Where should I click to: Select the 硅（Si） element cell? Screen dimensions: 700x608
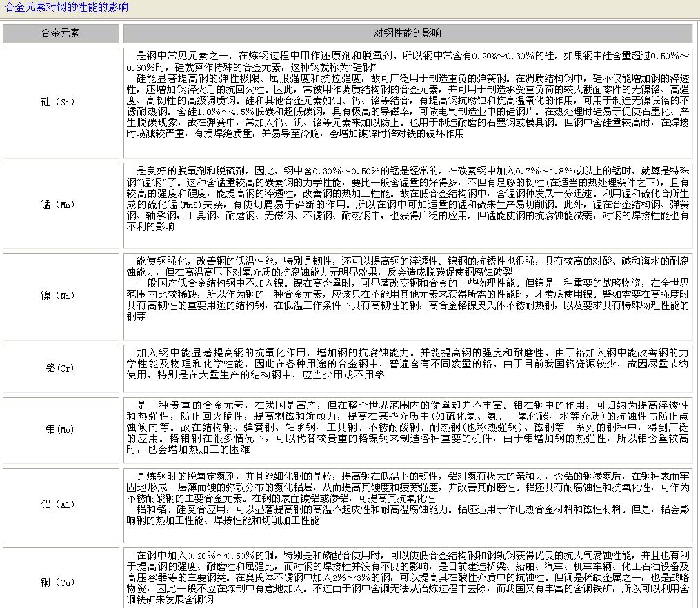[61, 103]
